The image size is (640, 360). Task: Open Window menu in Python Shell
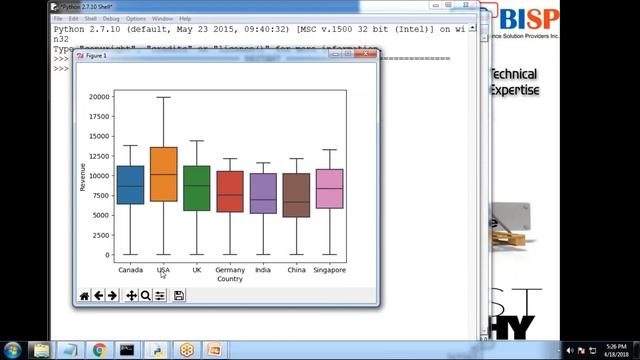point(162,19)
